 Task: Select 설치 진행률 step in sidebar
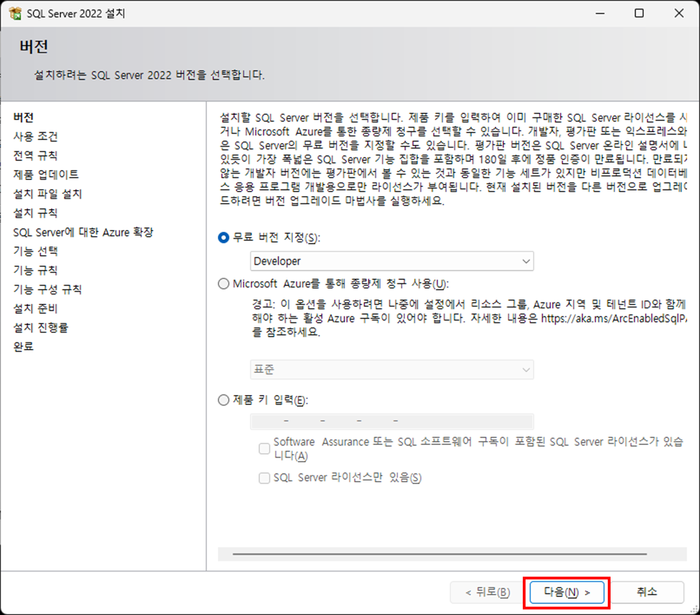coord(41,328)
